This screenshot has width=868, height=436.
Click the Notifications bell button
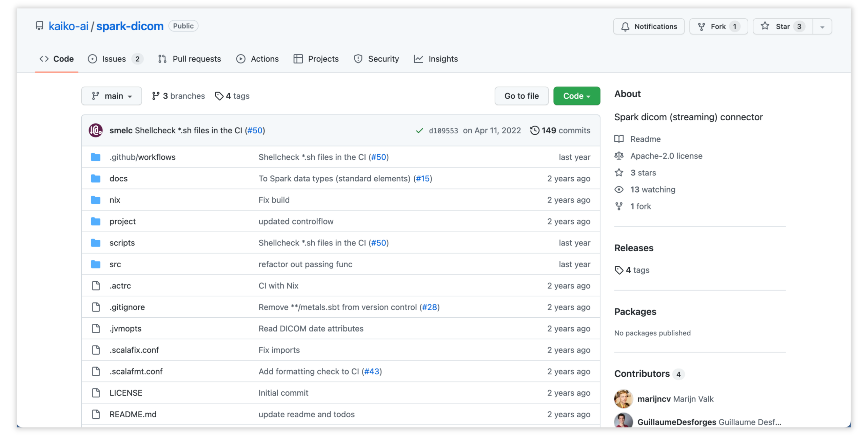coord(648,26)
